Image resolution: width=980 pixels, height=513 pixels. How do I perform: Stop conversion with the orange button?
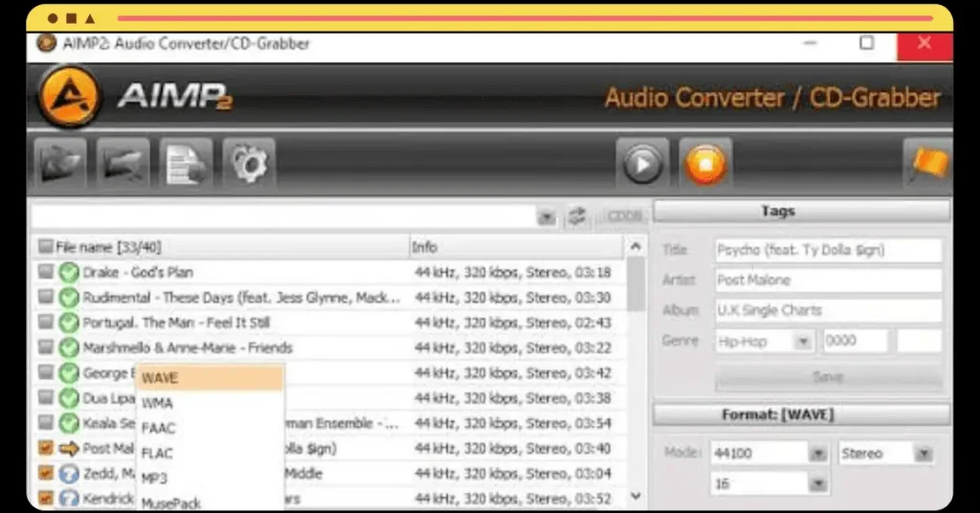(705, 165)
